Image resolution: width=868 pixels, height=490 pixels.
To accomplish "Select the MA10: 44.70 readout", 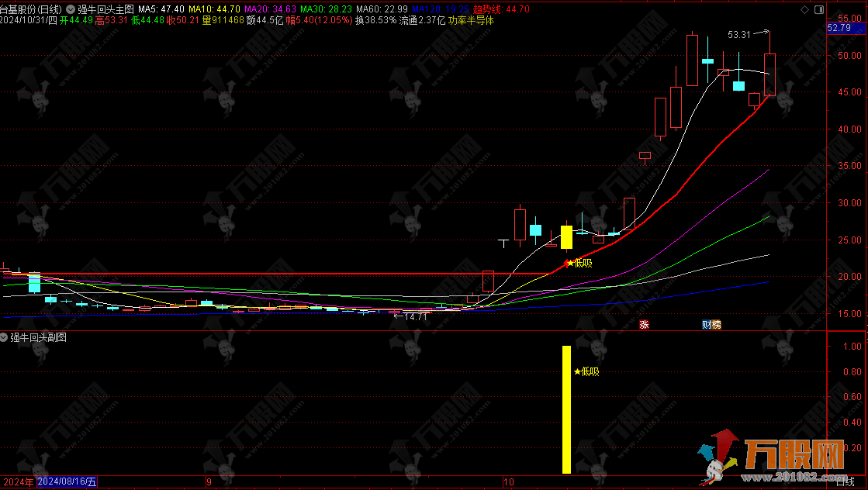I will [x=214, y=9].
